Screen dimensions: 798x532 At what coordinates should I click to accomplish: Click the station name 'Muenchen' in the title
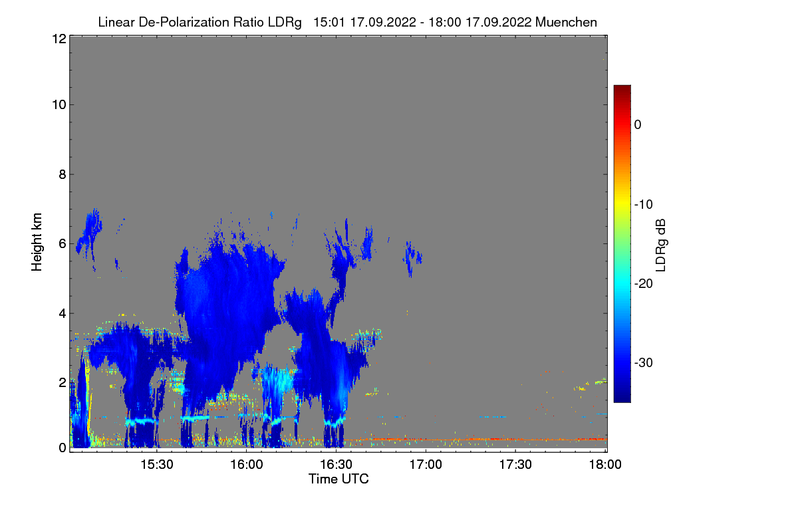(567, 22)
